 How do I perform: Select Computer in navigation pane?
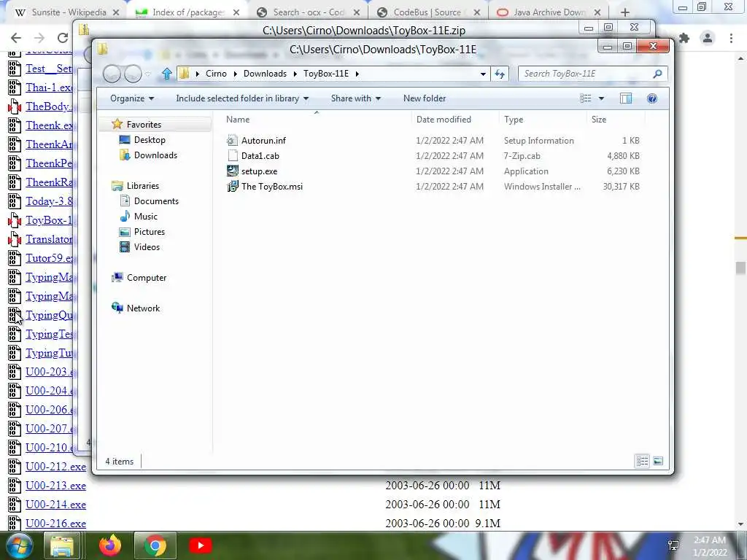[x=146, y=278]
